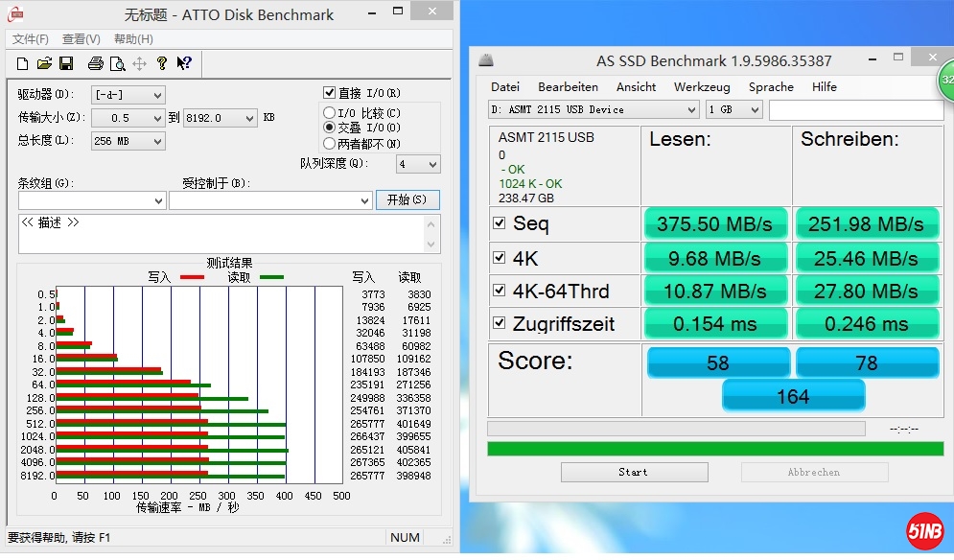Open the 1 GB test size dropdown

pos(754,109)
